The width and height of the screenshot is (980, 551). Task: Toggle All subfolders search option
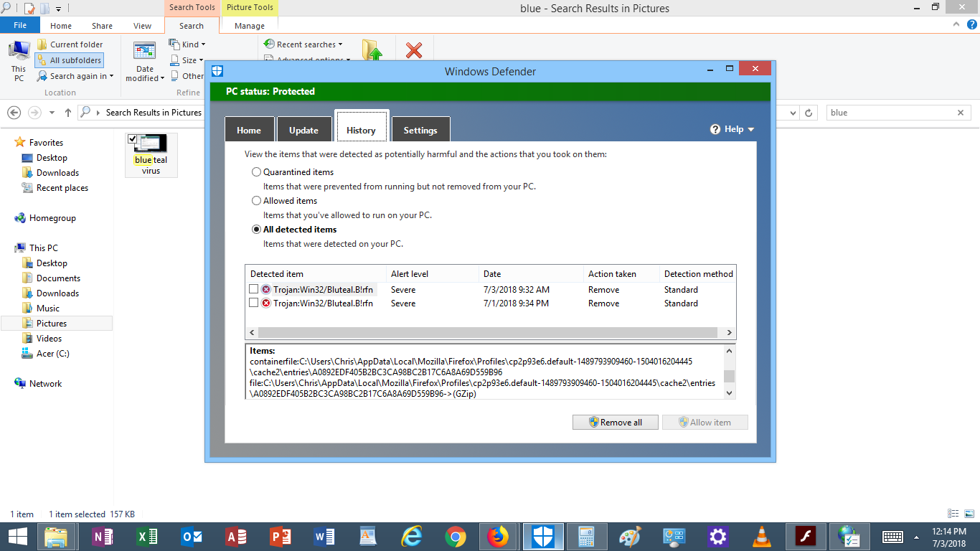coord(69,60)
